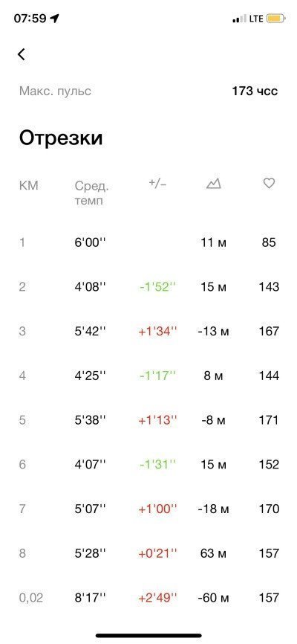
Task: Tap the green -1'17'' pace difference
Action: pos(157,376)
